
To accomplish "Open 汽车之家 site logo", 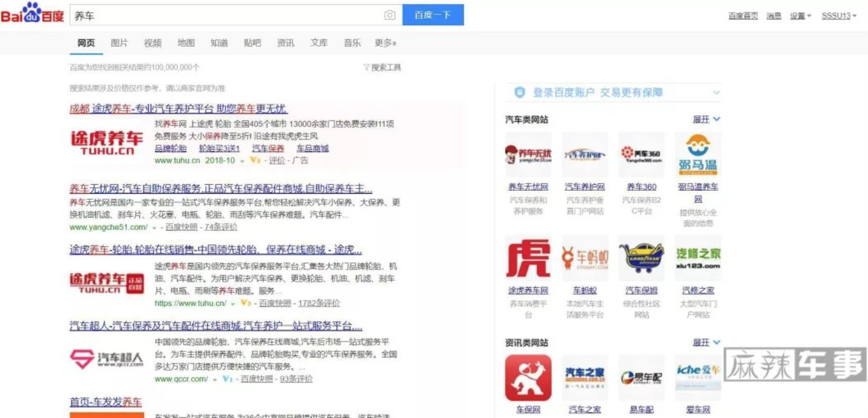I will 585,378.
